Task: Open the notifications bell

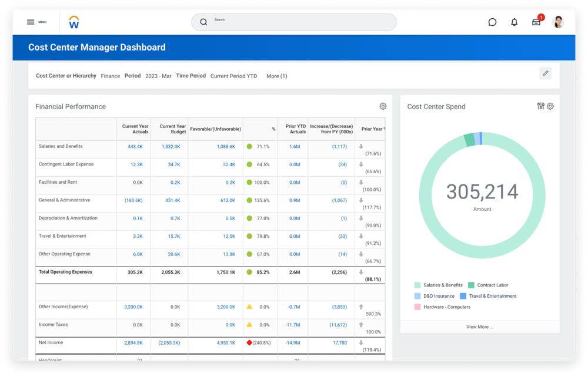Action: coord(514,22)
